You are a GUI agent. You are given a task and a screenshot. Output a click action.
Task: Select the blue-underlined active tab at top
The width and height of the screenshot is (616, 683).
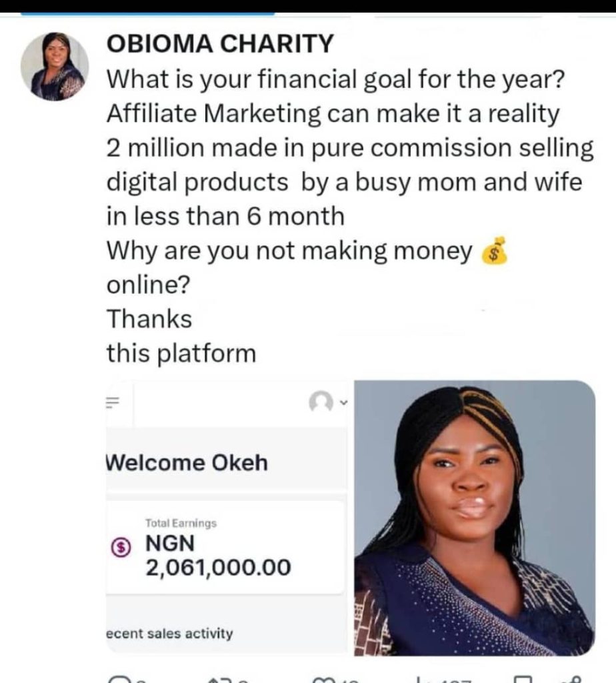click(x=147, y=13)
